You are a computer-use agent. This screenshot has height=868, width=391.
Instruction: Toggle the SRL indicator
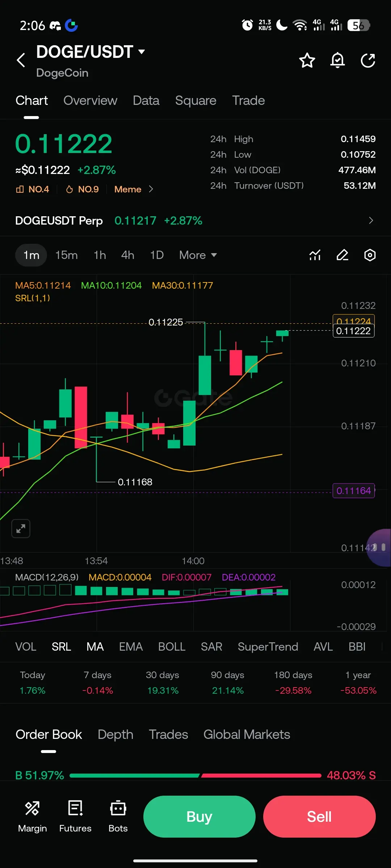[61, 647]
